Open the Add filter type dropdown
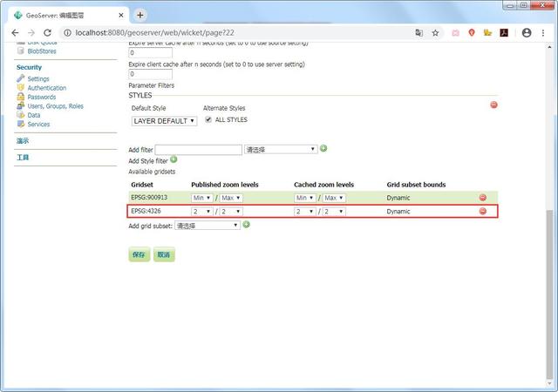The width and height of the screenshot is (558, 392). click(x=281, y=150)
